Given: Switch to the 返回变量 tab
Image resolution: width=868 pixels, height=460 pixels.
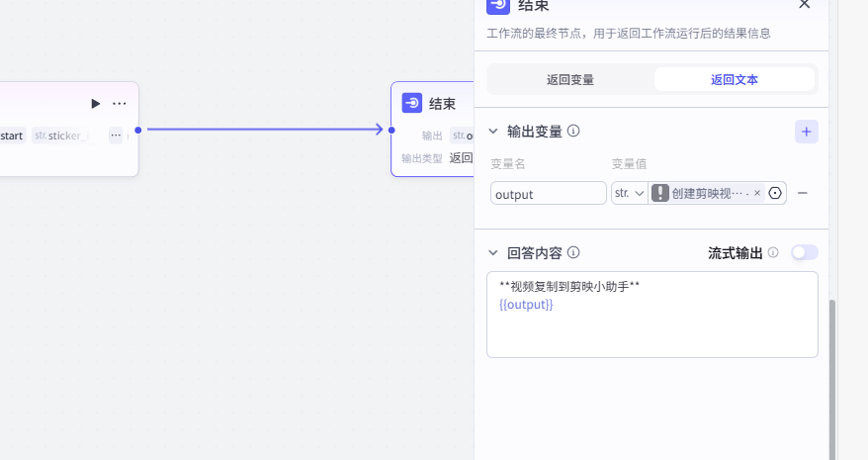Looking at the screenshot, I should tap(570, 79).
